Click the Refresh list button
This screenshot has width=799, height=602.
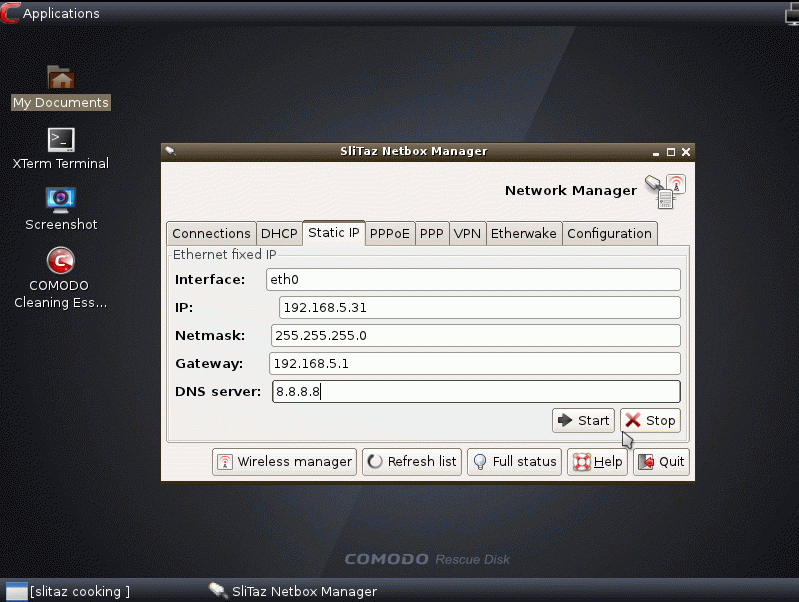point(412,462)
